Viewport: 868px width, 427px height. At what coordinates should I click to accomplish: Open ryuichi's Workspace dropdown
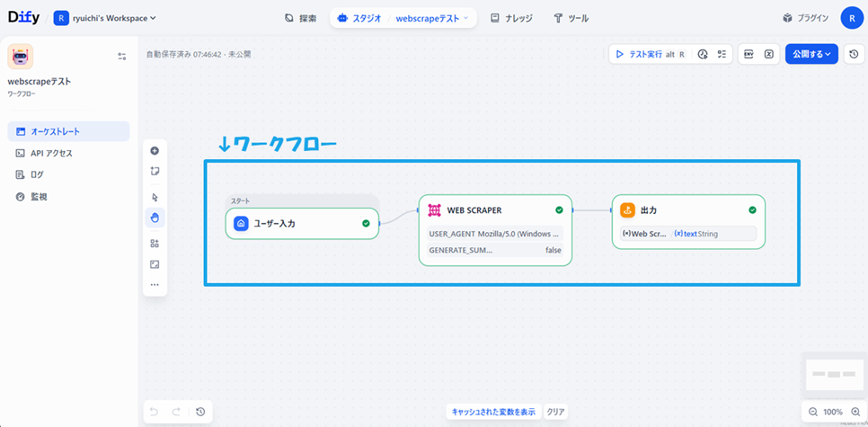click(105, 18)
